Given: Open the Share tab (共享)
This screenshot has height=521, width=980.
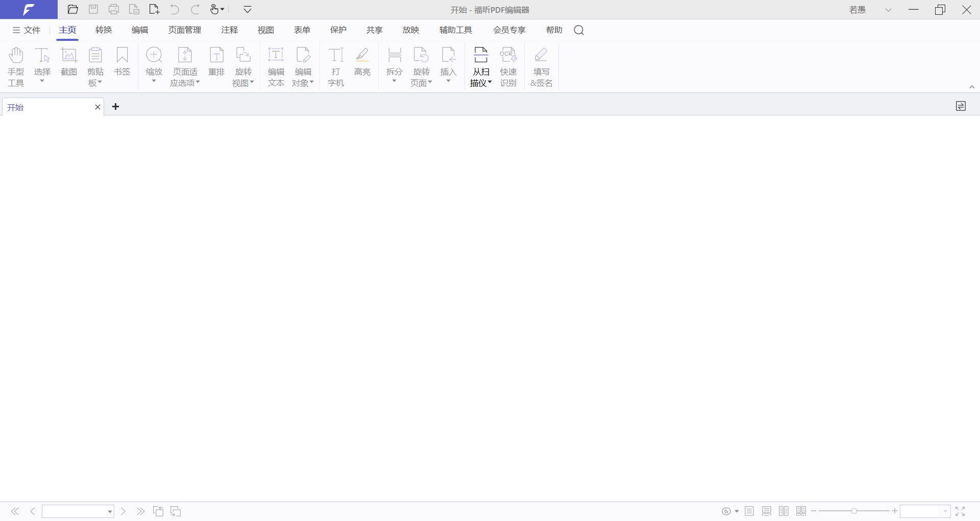Looking at the screenshot, I should [x=375, y=30].
